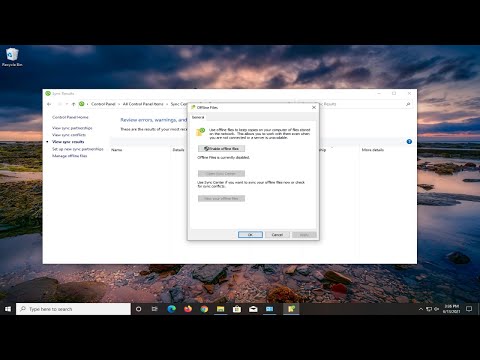Screen dimensions: 480x360
Task: Open the volume icon in system tray
Action: (x=436, y=309)
